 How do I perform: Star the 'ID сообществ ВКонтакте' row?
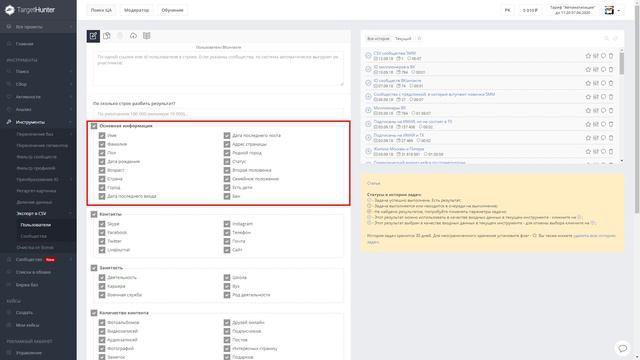click(588, 83)
